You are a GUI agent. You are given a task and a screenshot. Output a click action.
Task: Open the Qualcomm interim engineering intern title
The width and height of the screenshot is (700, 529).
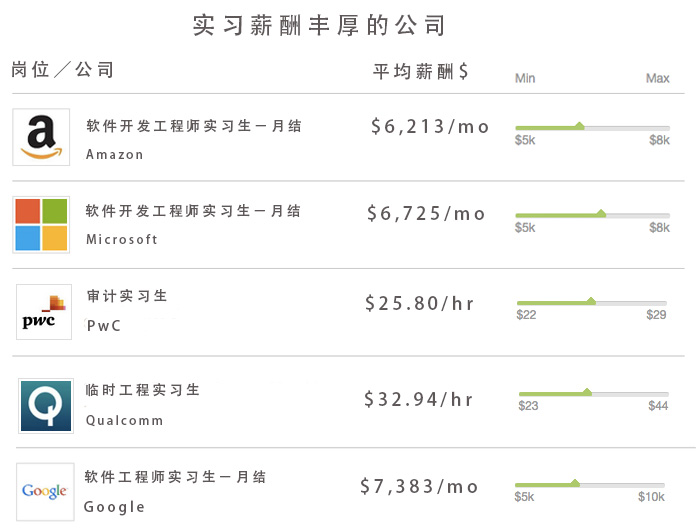tap(143, 390)
